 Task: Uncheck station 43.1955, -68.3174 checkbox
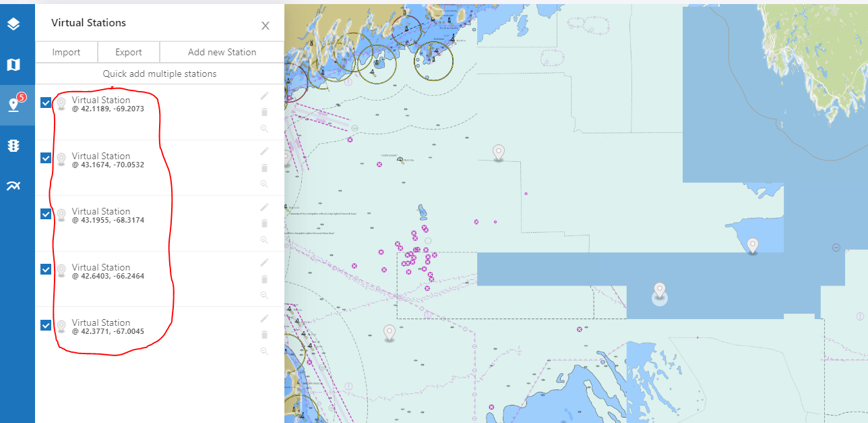pos(46,214)
